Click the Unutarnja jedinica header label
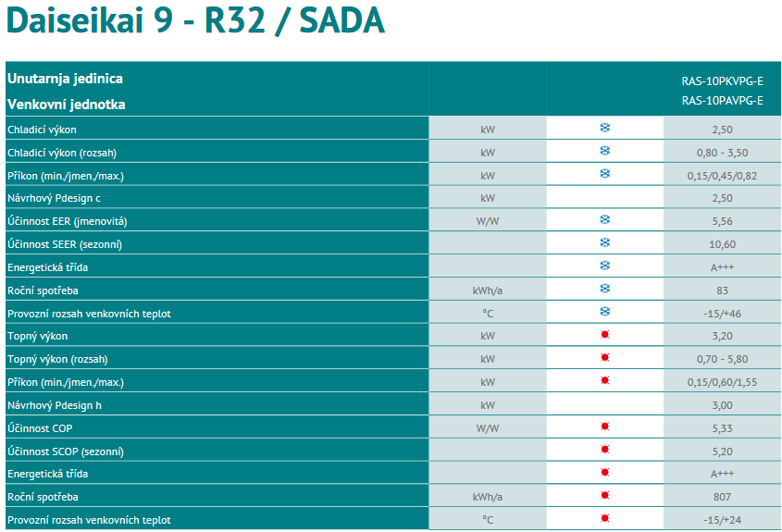Image resolution: width=782 pixels, height=532 pixels. coord(65,79)
